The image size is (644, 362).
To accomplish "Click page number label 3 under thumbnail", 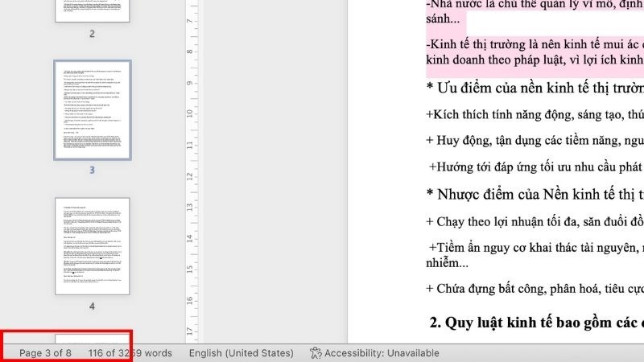I will click(x=92, y=170).
